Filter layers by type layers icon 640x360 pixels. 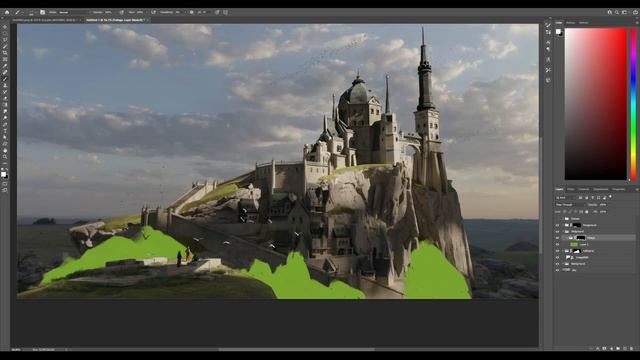tap(593, 198)
